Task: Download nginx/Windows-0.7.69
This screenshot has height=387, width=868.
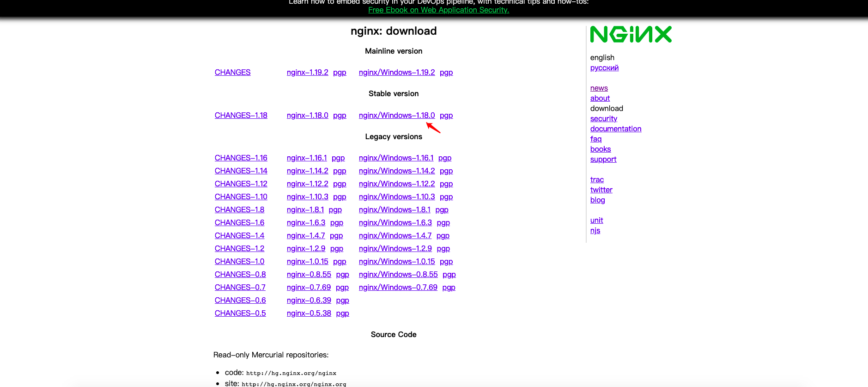Action: click(x=398, y=288)
